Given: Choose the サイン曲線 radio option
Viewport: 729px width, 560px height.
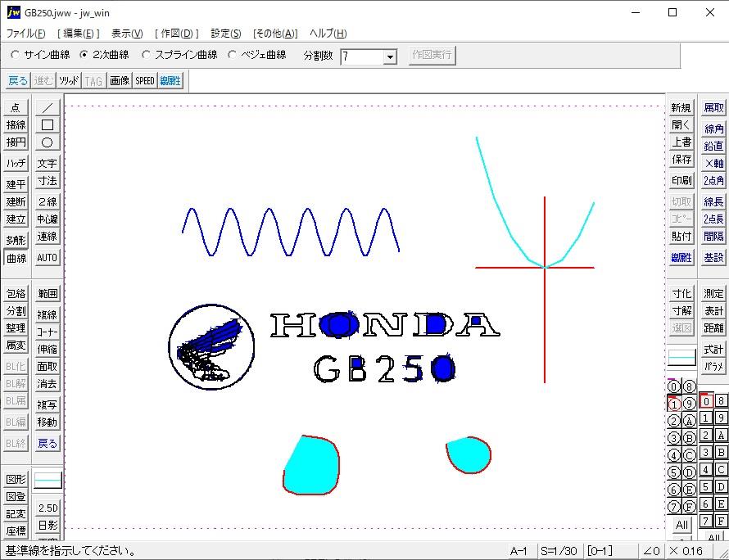Looking at the screenshot, I should coord(40,55).
